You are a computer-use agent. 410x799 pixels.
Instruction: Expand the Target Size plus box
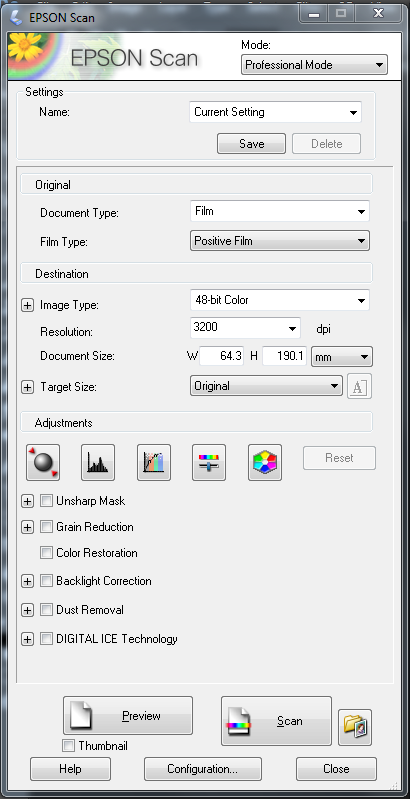point(27,387)
